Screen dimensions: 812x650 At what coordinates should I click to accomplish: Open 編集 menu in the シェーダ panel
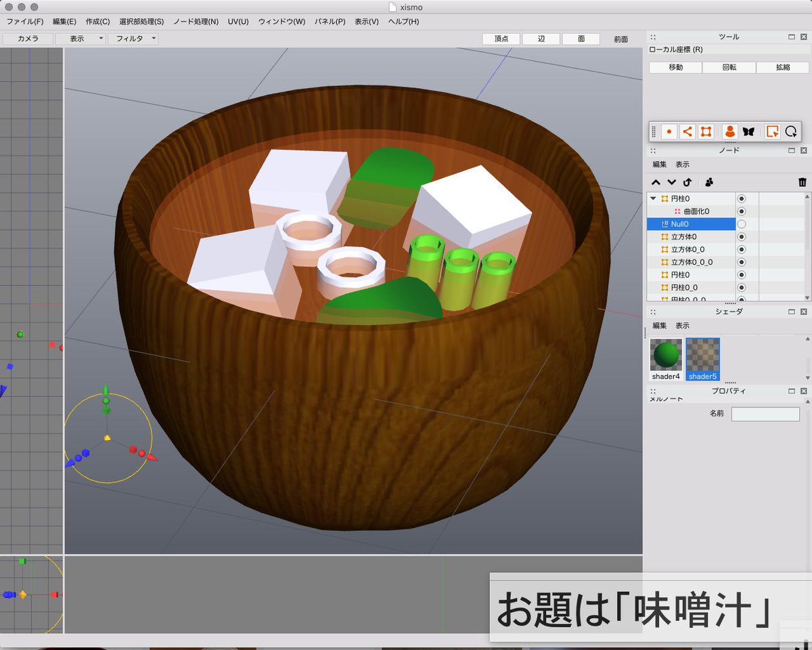[660, 326]
